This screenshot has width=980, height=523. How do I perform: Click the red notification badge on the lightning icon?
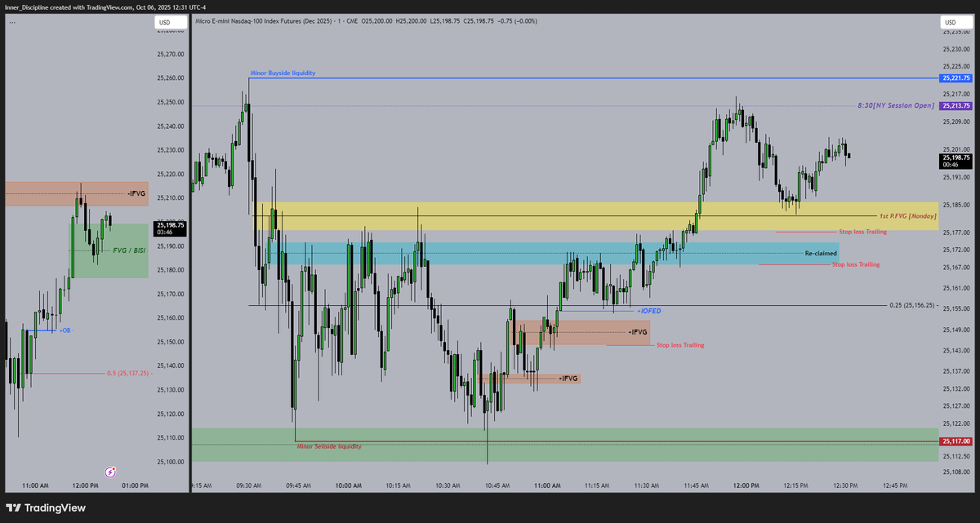(x=114, y=467)
